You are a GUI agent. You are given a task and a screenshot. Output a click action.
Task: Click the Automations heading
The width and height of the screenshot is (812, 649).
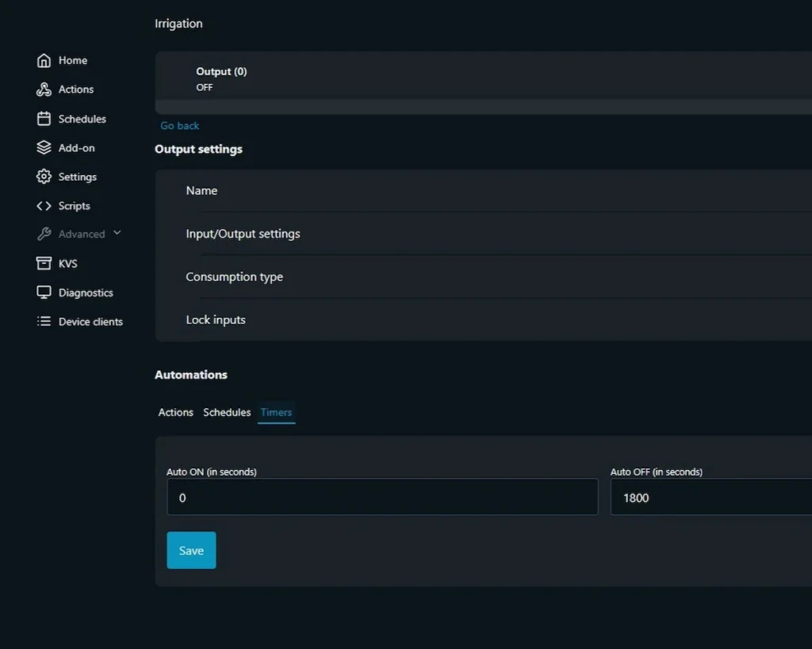[x=191, y=375]
